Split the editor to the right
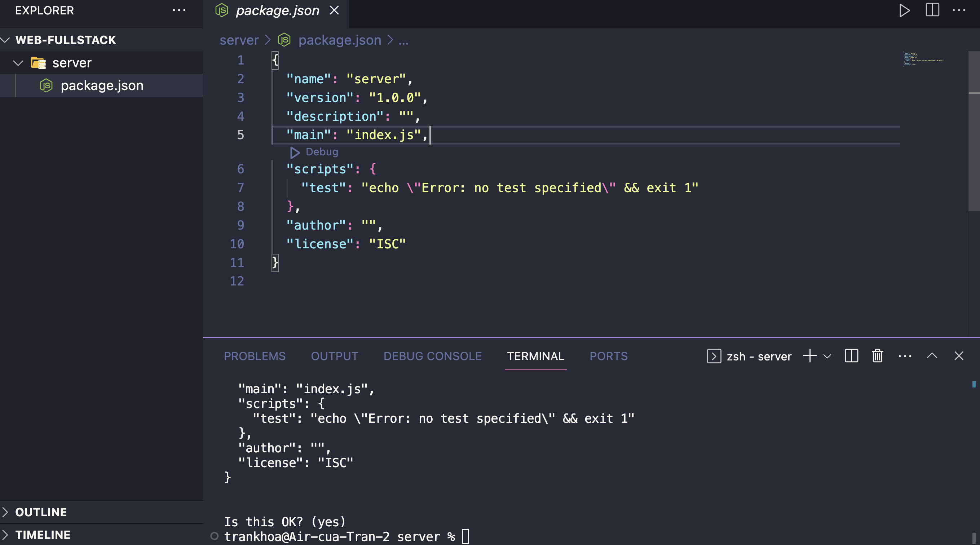The image size is (980, 545). (932, 10)
